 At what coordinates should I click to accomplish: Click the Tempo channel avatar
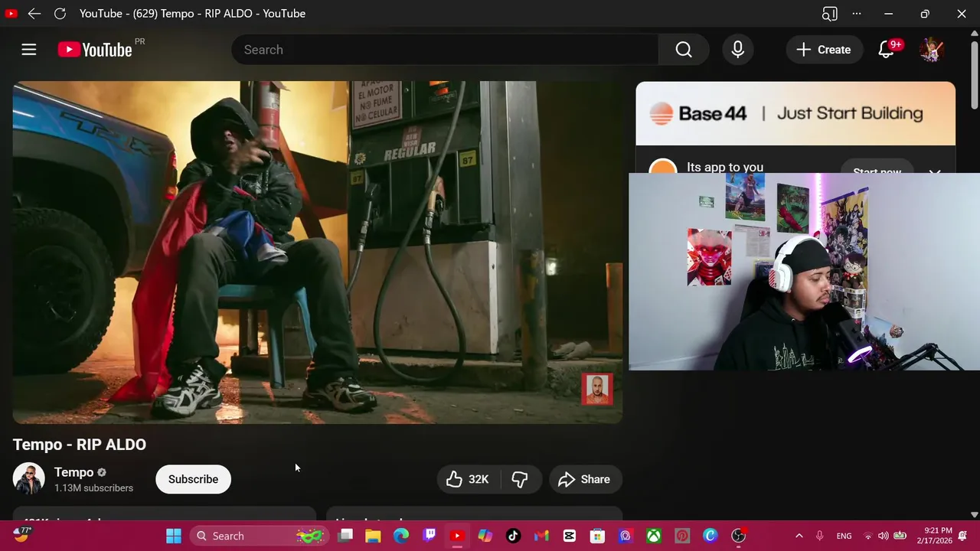(29, 479)
